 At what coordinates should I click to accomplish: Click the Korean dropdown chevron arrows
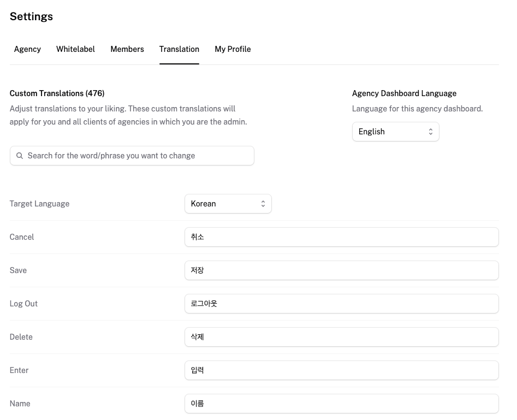click(x=263, y=203)
